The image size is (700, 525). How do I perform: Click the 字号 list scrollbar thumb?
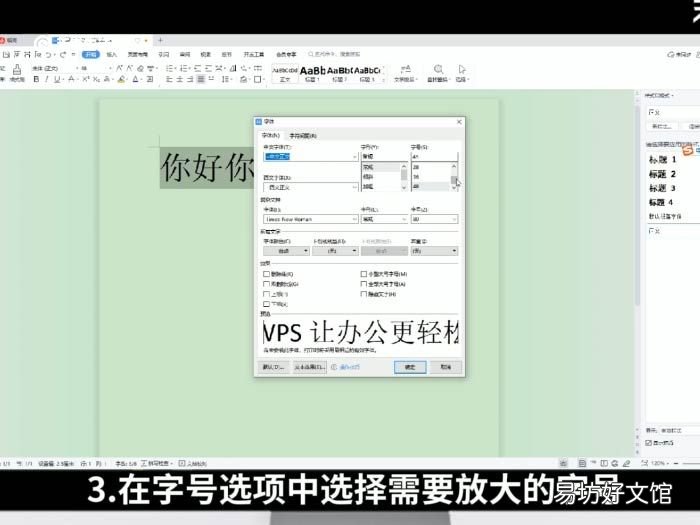[x=454, y=180]
